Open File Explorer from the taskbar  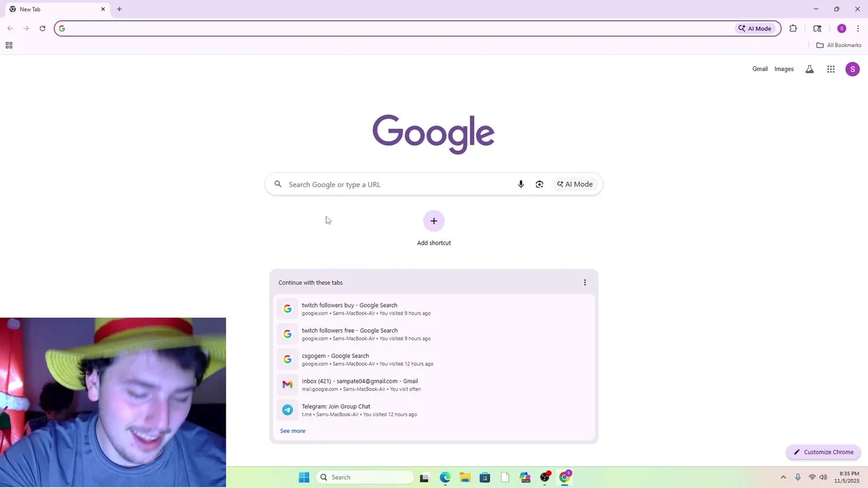click(x=465, y=477)
